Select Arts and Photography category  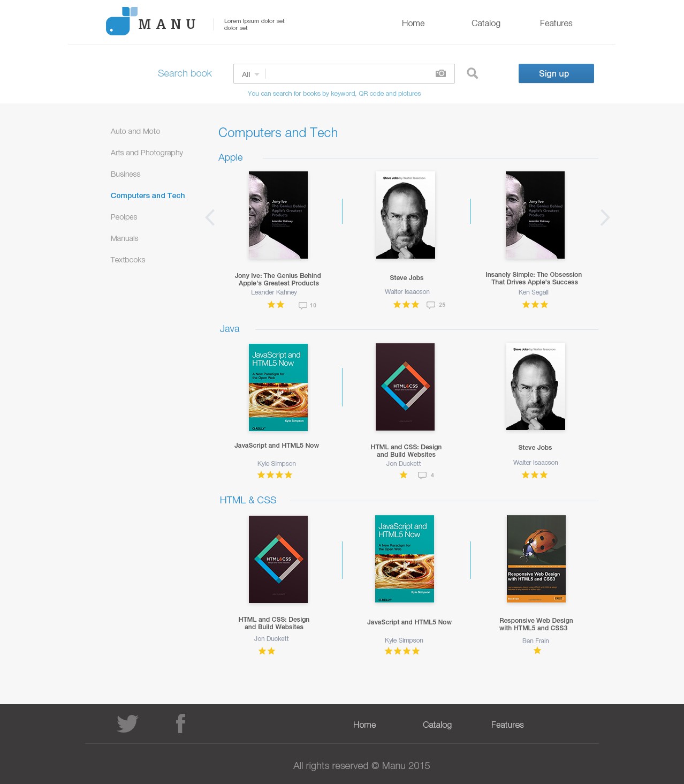(147, 153)
